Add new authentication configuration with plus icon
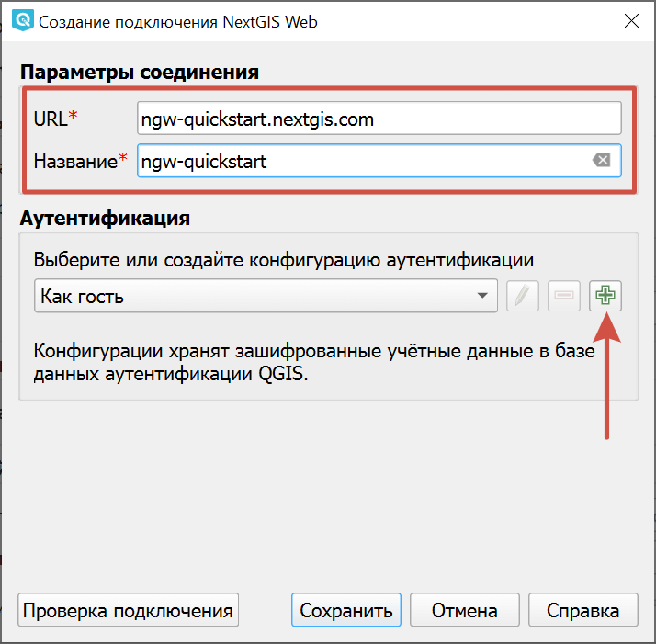This screenshot has width=656, height=644. pyautogui.click(x=605, y=296)
